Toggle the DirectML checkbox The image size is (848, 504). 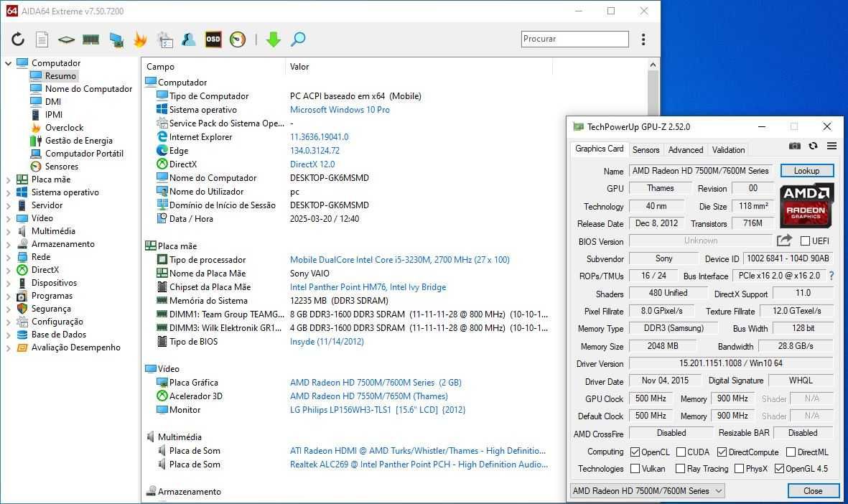tap(791, 452)
